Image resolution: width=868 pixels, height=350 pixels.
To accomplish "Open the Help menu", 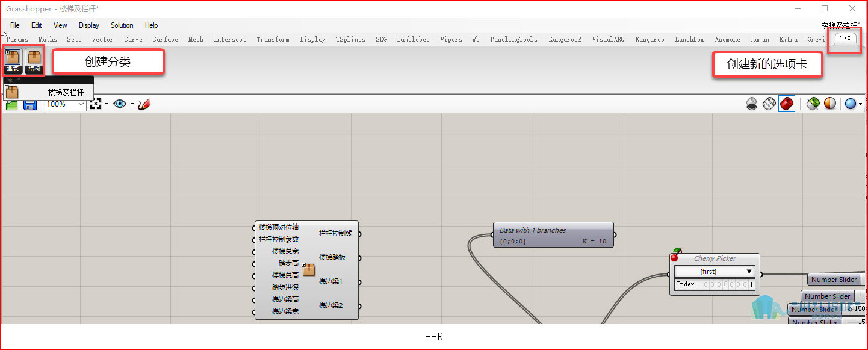I will pos(152,25).
